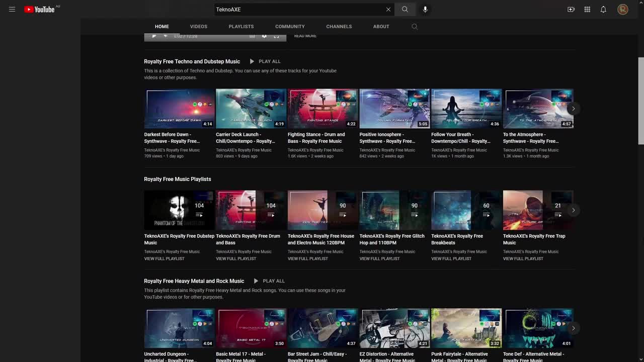
Task: Open EZ Distortion video thumbnail
Action: pyautogui.click(x=394, y=328)
